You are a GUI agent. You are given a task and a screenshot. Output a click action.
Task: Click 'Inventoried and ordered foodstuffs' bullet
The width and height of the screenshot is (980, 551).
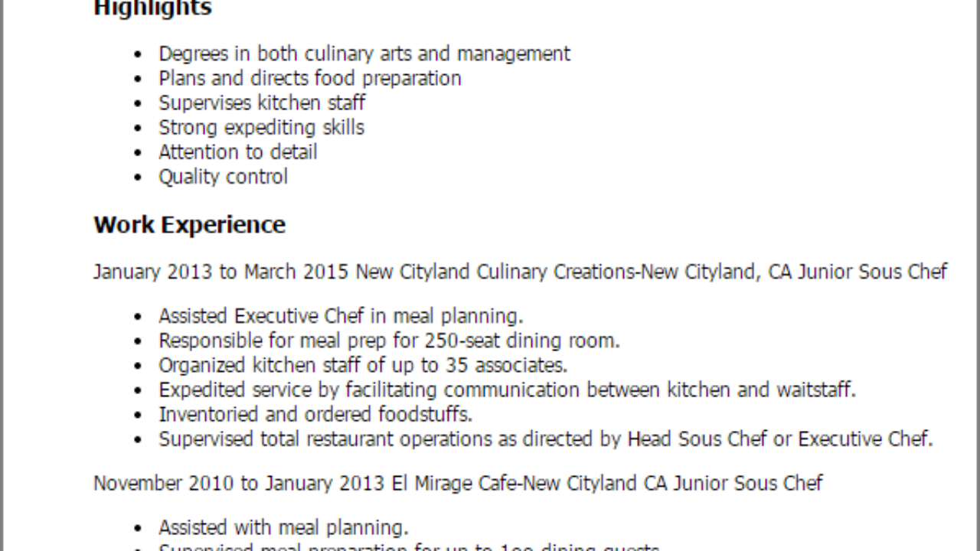(x=315, y=414)
